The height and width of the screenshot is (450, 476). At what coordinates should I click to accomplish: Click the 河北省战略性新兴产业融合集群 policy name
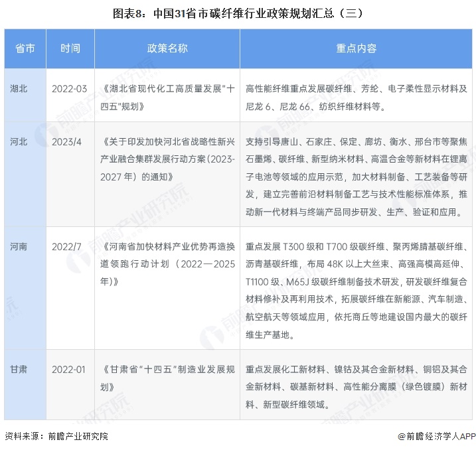167,159
